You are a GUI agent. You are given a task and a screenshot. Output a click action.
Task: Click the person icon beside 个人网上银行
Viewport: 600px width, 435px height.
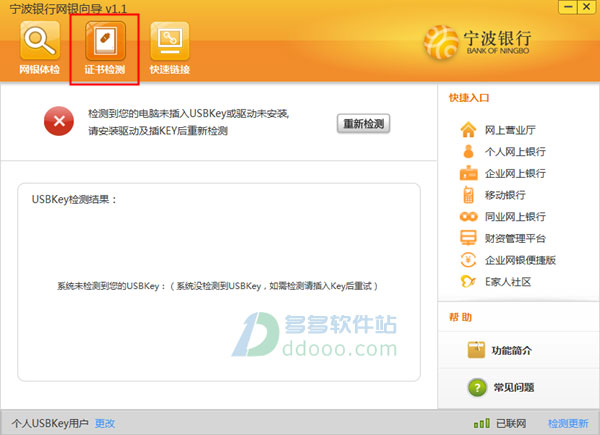click(x=468, y=152)
